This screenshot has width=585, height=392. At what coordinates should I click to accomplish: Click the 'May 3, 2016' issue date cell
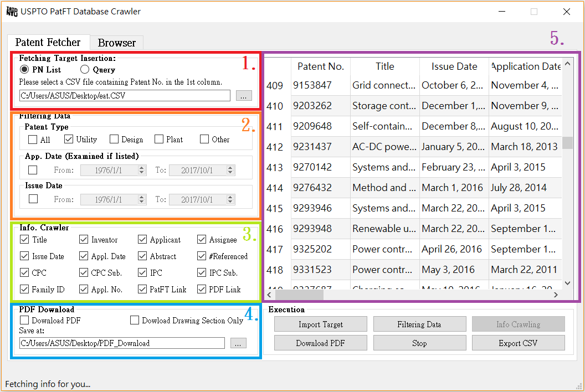pos(454,269)
